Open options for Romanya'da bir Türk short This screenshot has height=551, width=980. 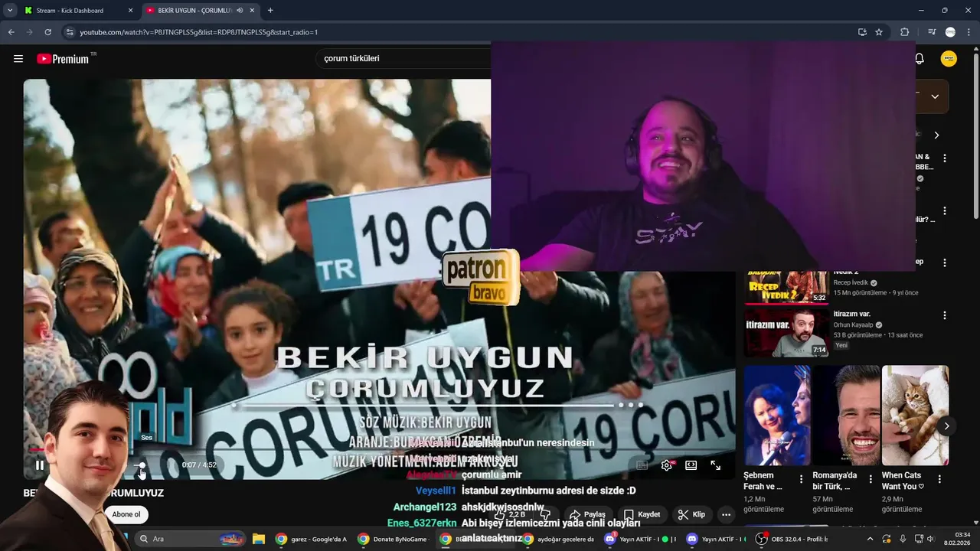871,480
